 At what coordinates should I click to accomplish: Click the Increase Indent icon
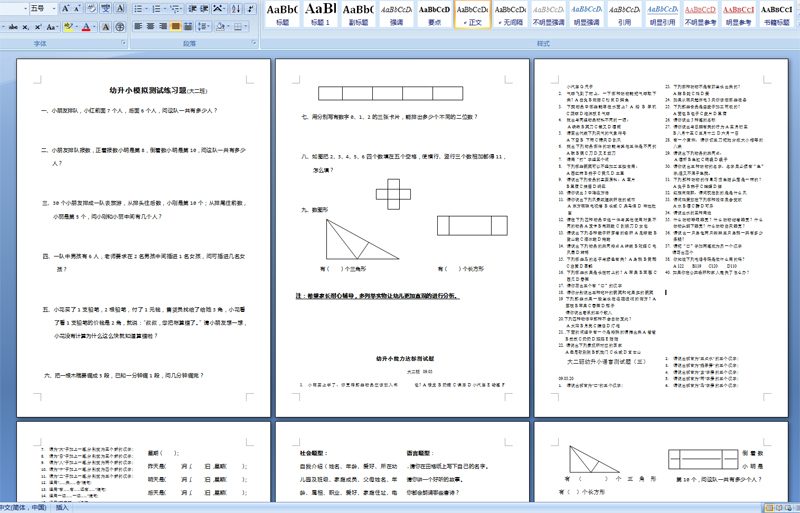(204, 9)
